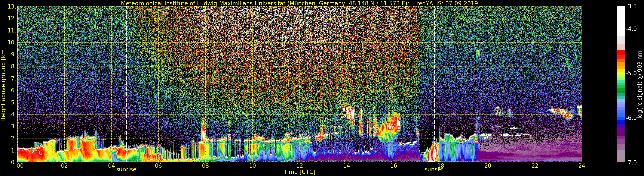Screen dimensions: 644x176
Task: Click the time axis tick '06'
Action: (158, 166)
